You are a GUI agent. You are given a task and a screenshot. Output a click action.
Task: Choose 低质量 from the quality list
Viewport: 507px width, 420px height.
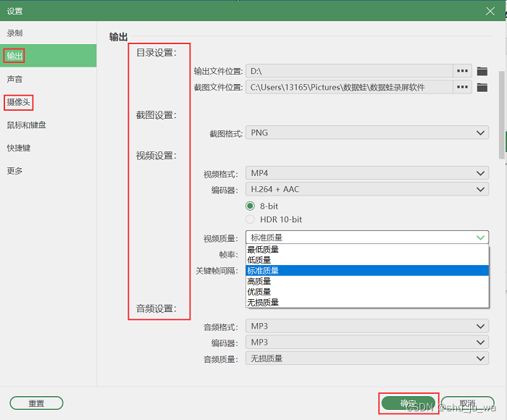point(367,260)
